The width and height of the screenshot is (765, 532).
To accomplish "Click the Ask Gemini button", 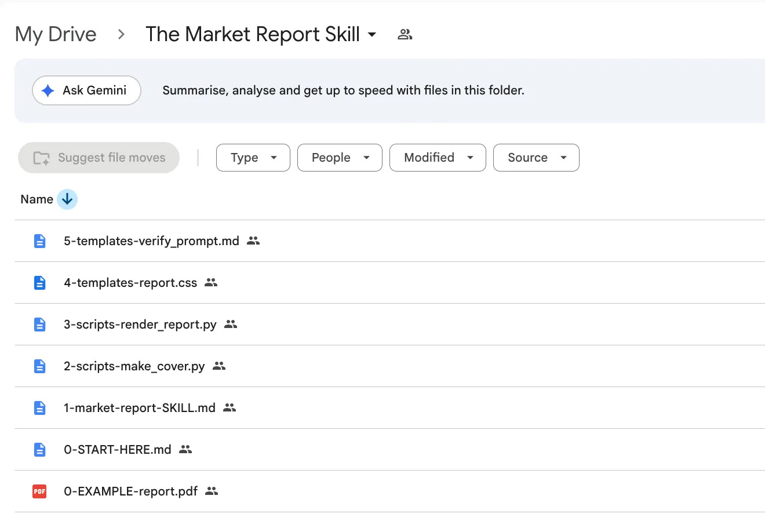I will tap(86, 90).
